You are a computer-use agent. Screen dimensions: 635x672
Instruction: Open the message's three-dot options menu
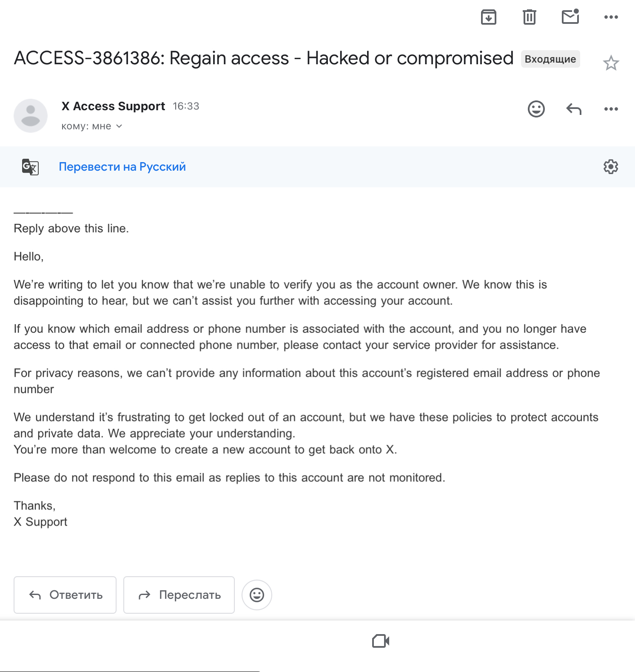tap(611, 109)
